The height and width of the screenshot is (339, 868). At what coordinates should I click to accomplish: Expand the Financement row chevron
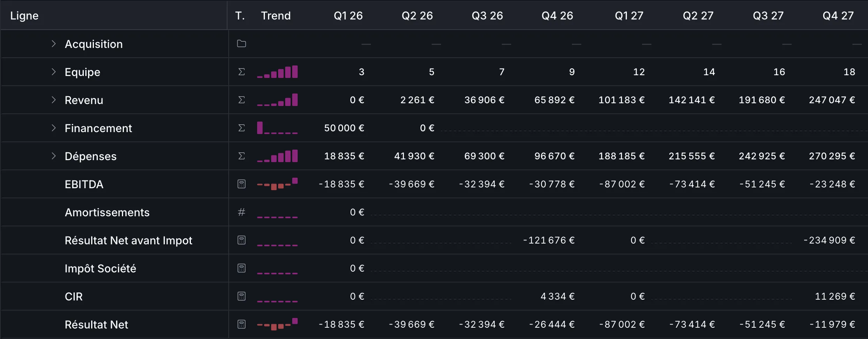54,128
